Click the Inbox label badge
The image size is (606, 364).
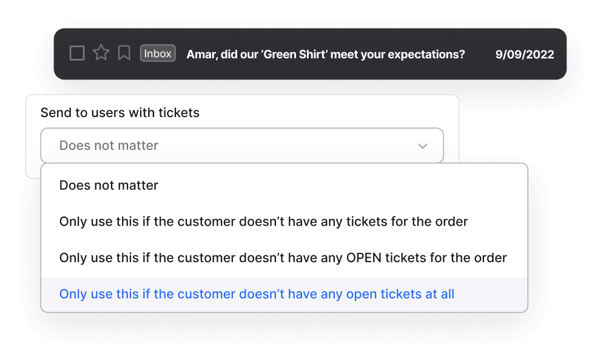pos(157,53)
